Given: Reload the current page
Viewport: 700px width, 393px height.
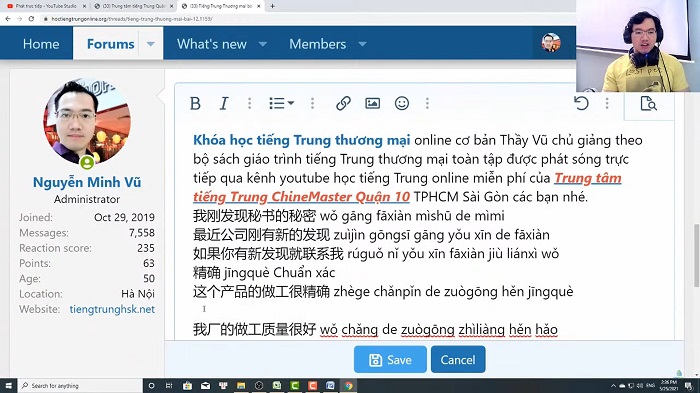Looking at the screenshot, I should [x=31, y=19].
